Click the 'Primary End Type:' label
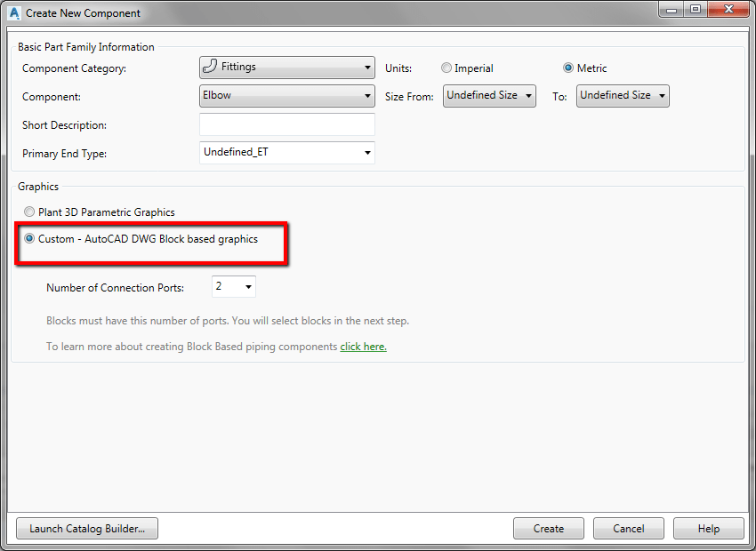Viewport: 756px width, 551px height. tap(65, 154)
